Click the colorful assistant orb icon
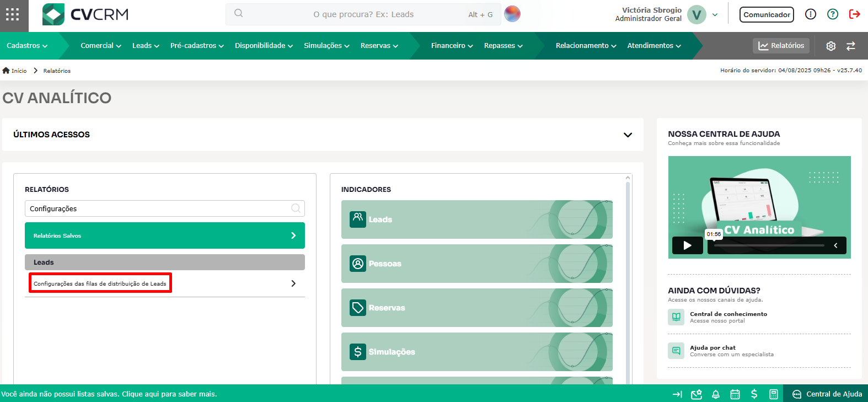The height and width of the screenshot is (402, 868). point(512,14)
